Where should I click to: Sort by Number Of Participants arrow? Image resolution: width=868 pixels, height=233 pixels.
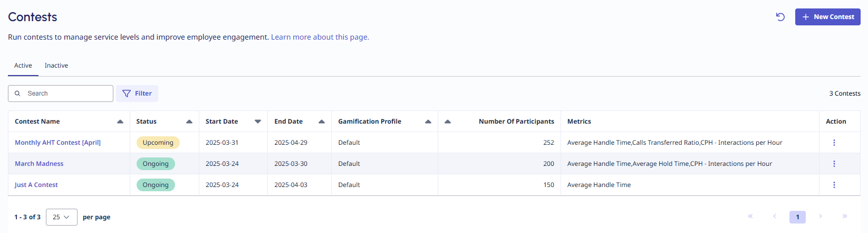tap(448, 122)
